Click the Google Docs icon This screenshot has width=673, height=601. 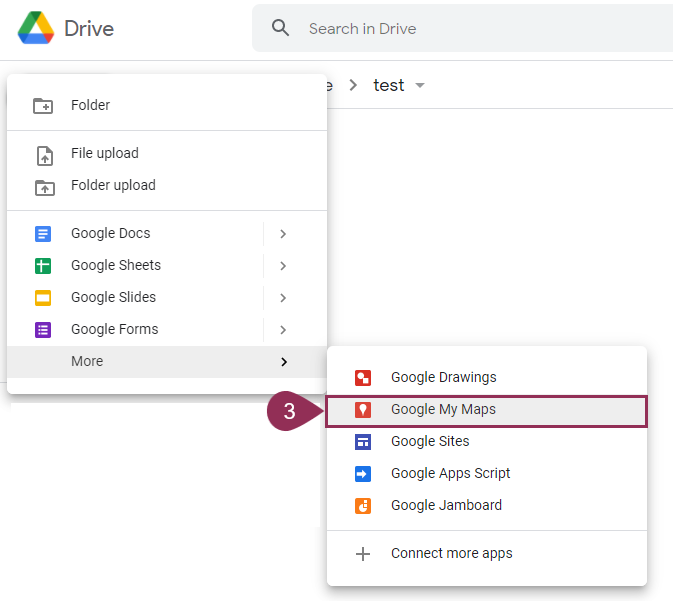tap(43, 234)
